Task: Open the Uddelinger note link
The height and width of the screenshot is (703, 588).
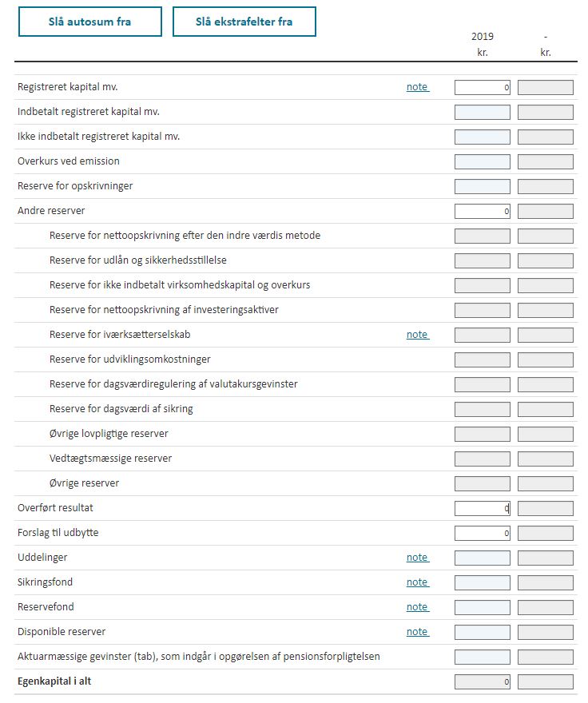Action: (x=417, y=558)
